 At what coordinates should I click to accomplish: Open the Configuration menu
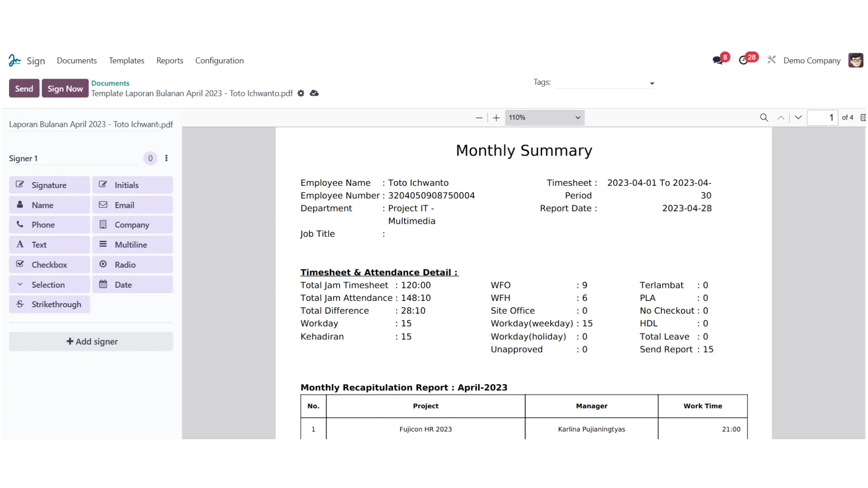pyautogui.click(x=219, y=61)
